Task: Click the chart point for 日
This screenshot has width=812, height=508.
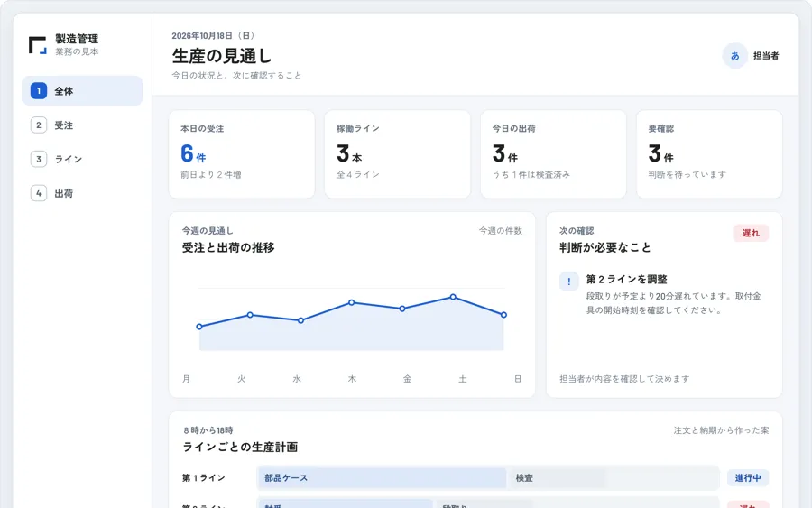Action: pyautogui.click(x=503, y=315)
